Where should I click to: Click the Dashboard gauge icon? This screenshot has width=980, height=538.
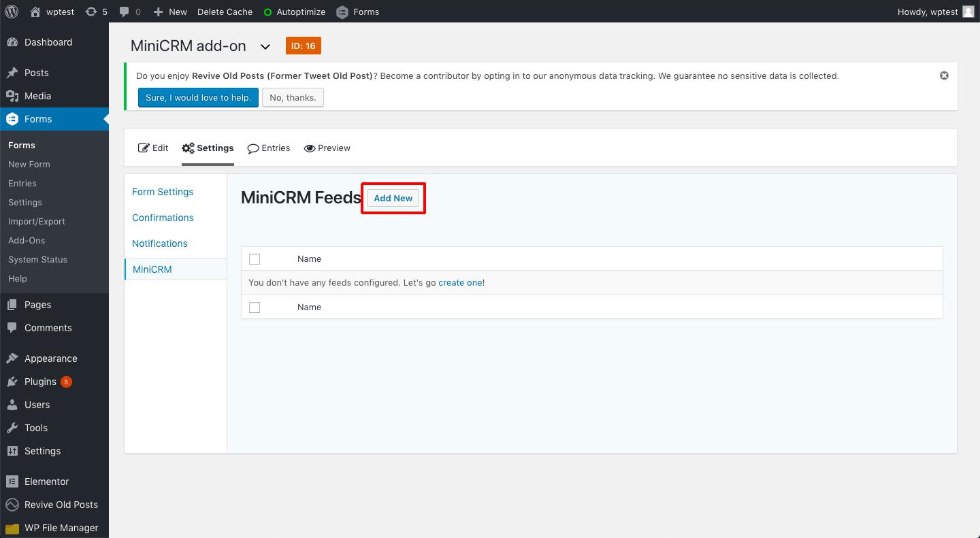[12, 42]
